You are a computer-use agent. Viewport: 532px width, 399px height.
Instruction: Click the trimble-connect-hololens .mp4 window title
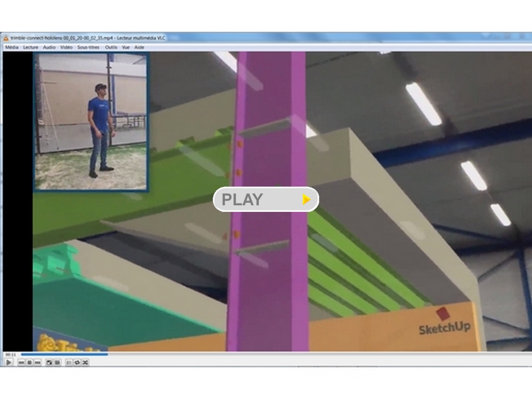tap(88, 38)
